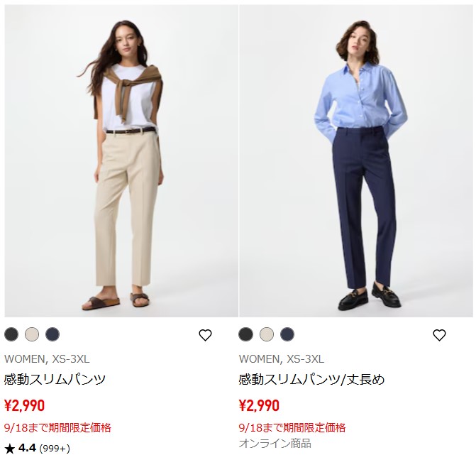476x455 pixels.
Task: Select dark gray color for 感動スリムパンツ
Action: pyautogui.click(x=11, y=334)
